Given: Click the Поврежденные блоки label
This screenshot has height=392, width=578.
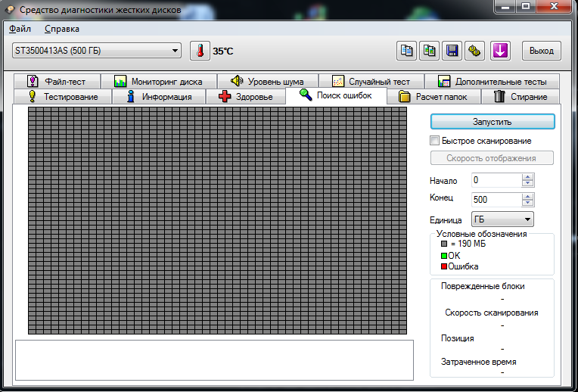Looking at the screenshot, I should (x=483, y=286).
